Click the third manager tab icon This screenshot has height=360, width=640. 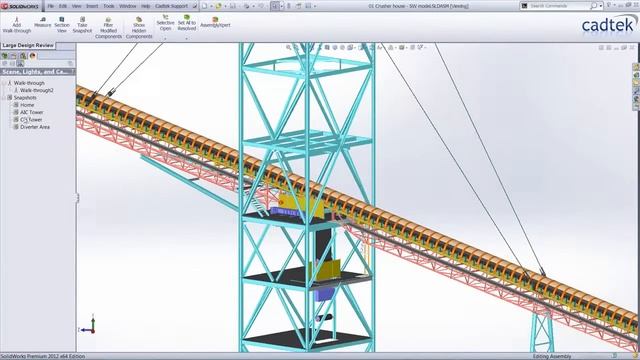(23, 56)
